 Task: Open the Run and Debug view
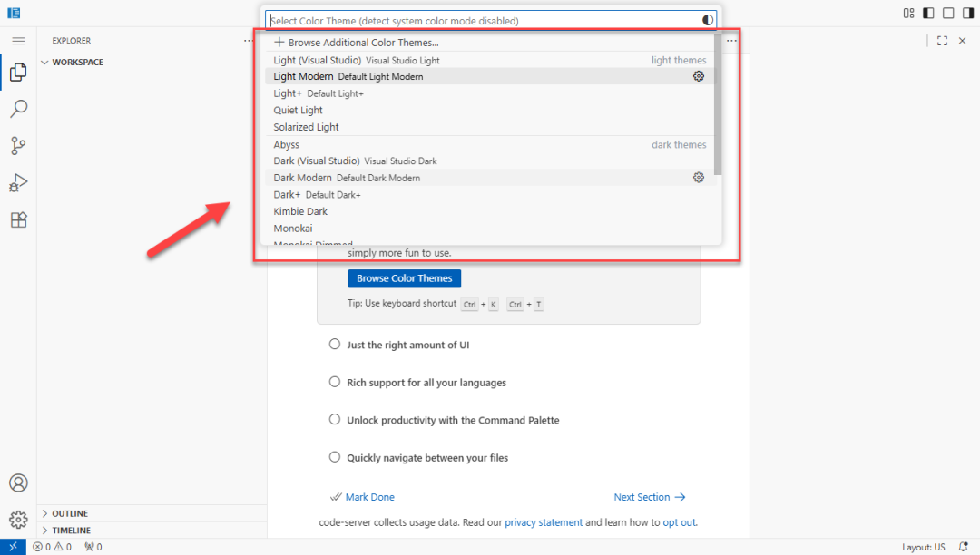point(18,183)
